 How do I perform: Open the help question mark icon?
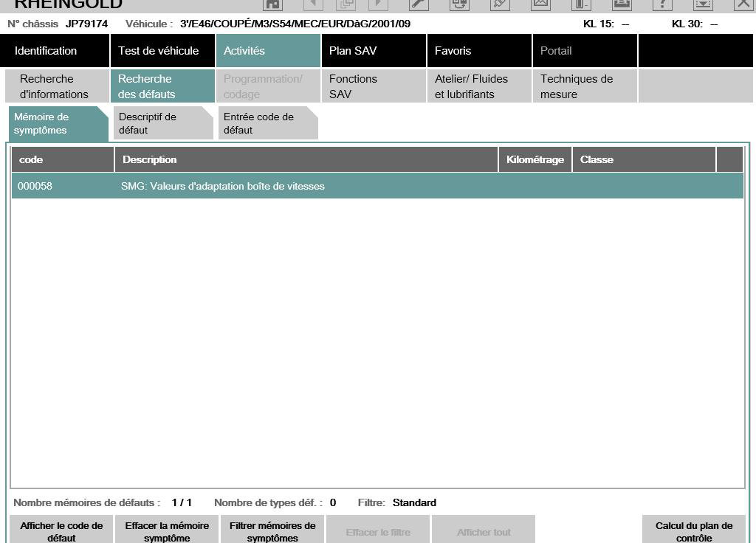tap(662, 4)
